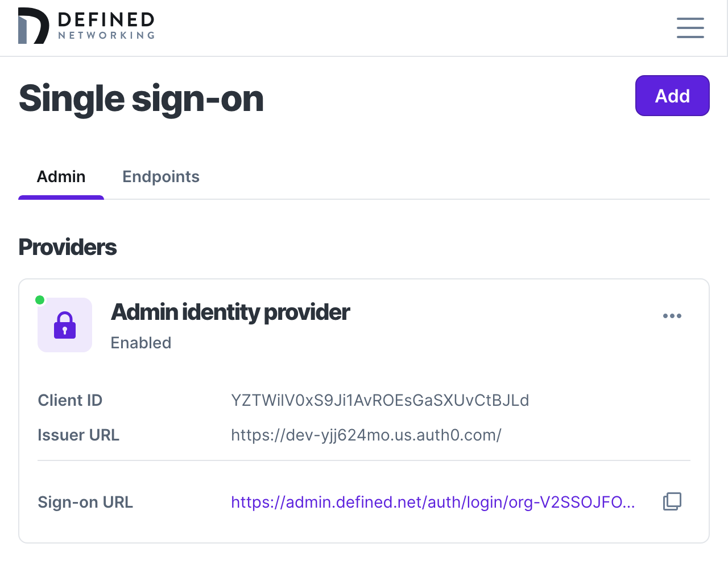
Task: Click the Single sign-on page heading
Action: [141, 98]
